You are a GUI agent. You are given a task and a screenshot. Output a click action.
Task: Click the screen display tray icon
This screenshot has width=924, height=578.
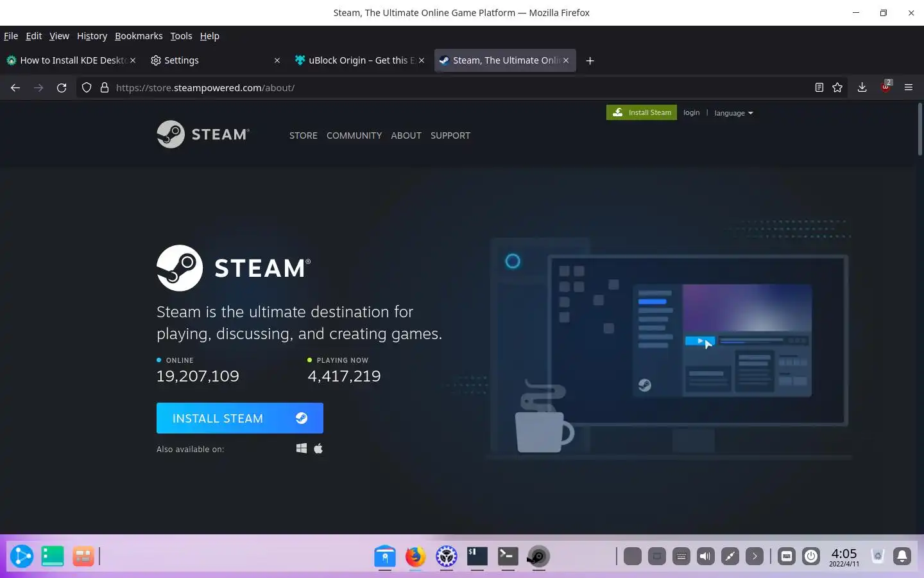click(x=657, y=556)
